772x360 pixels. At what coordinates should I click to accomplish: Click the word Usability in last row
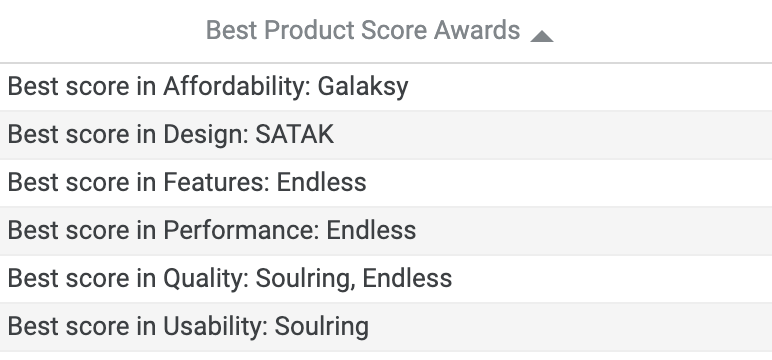tap(216, 327)
